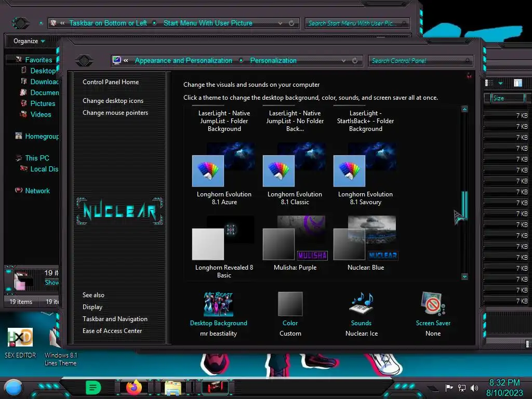Viewport: 532px width, 399px height.
Task: Open Ease of Access Center link
Action: (x=112, y=331)
